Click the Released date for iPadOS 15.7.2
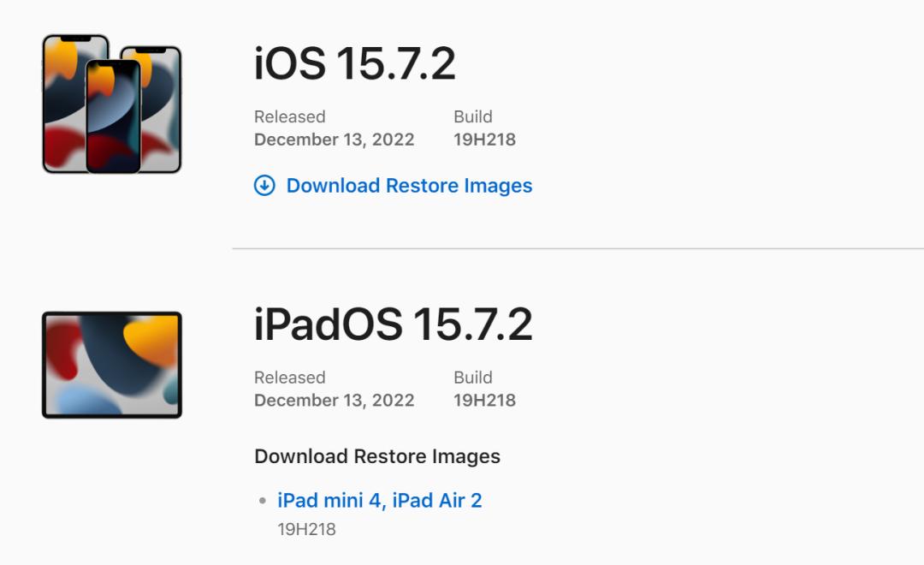This screenshot has width=924, height=565. pos(334,399)
